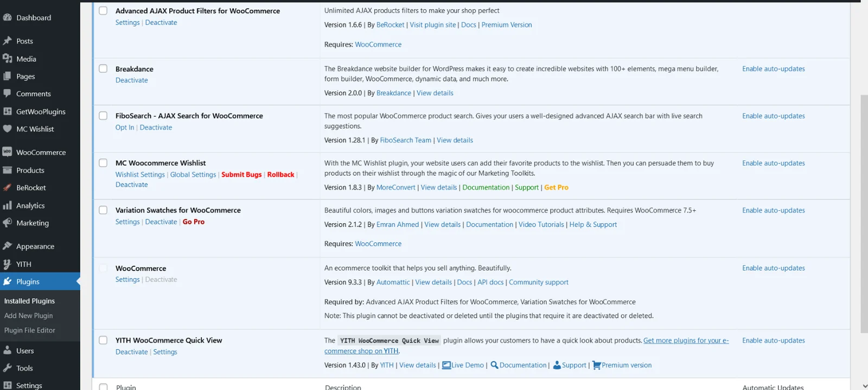Click the MC Wishlist heart icon
Viewport: 868px width, 390px height.
coord(7,129)
